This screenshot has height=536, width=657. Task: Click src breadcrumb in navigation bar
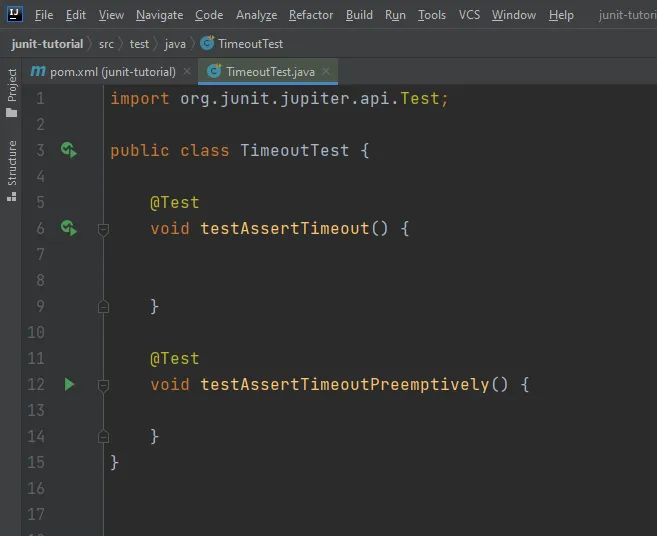click(106, 44)
